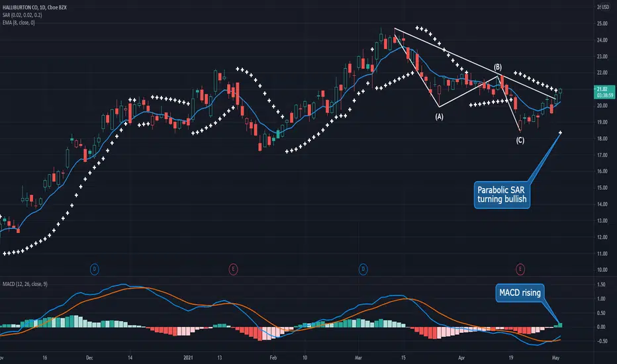The image size is (617, 364).
Task: Select the (B) wave label
Action: click(x=498, y=68)
